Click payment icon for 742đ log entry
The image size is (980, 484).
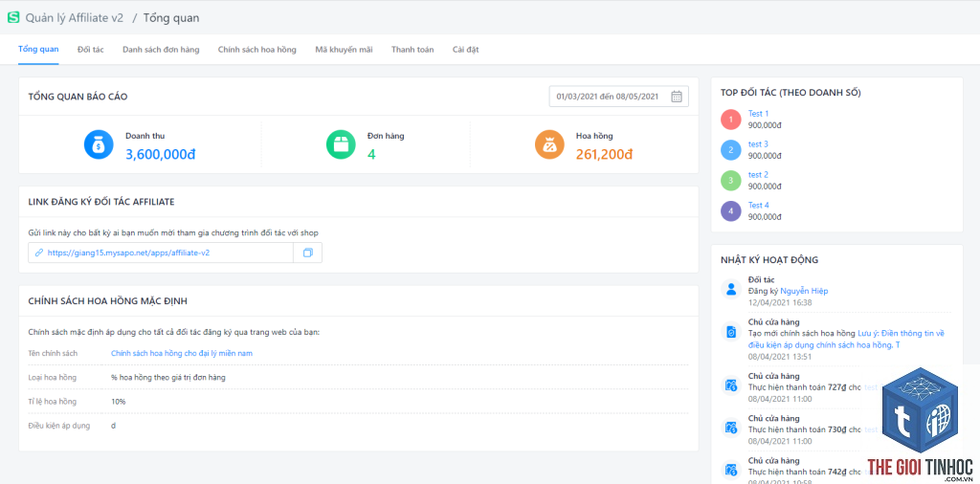coord(730,471)
